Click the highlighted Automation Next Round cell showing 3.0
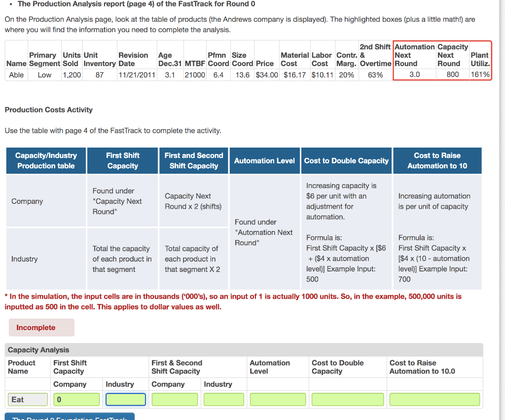The width and height of the screenshot is (505, 420). pyautogui.click(x=414, y=74)
